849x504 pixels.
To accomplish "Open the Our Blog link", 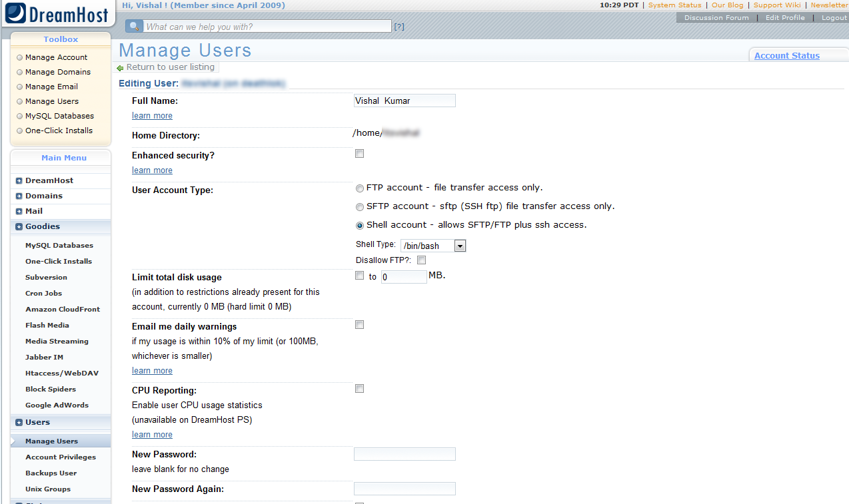I will (728, 5).
